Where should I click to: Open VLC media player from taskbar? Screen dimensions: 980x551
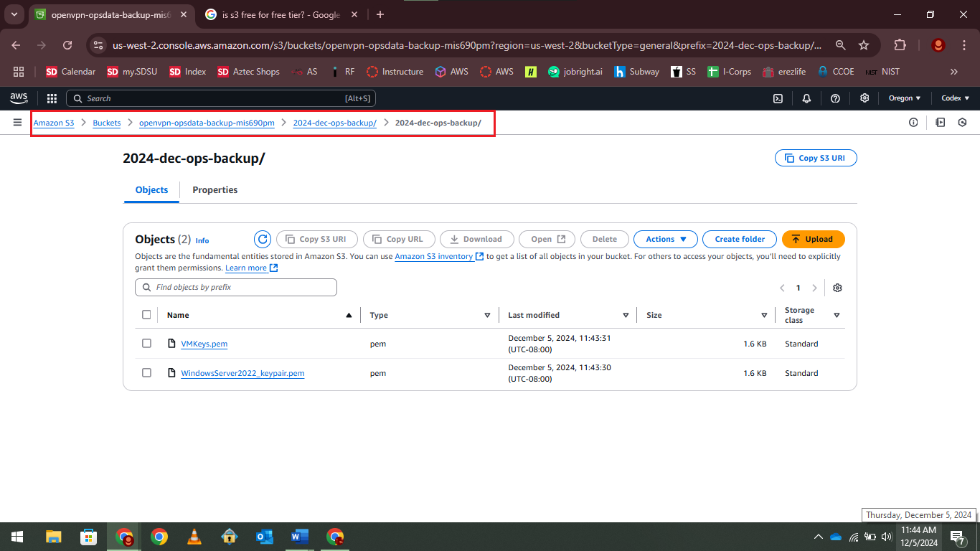click(x=194, y=537)
